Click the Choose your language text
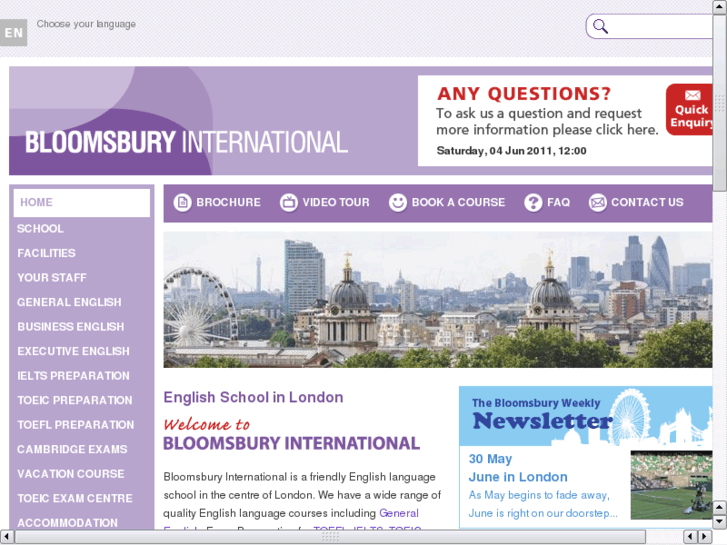Screen dimensions: 727x545 (86, 24)
